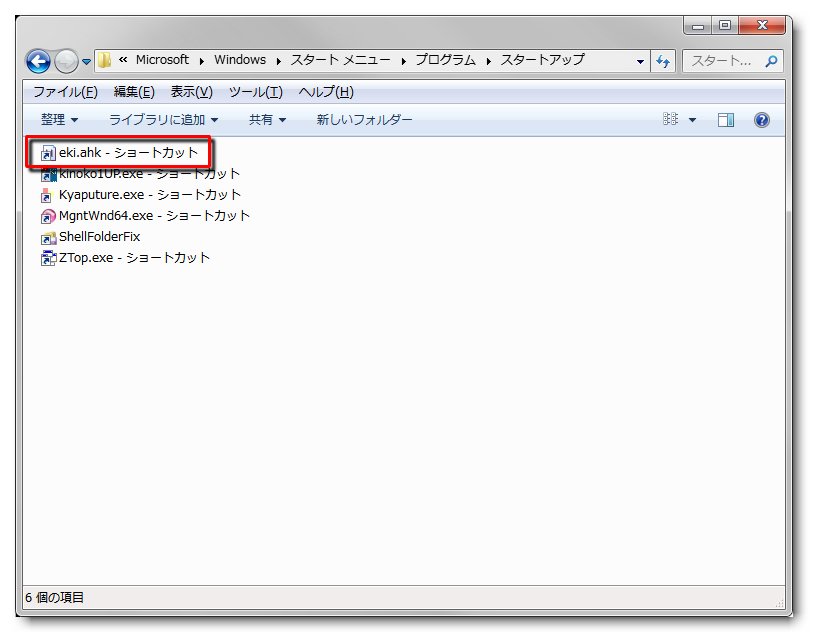The height and width of the screenshot is (644, 820).
Task: Expand the arrow after スタート メニュー
Action: pyautogui.click(x=404, y=61)
